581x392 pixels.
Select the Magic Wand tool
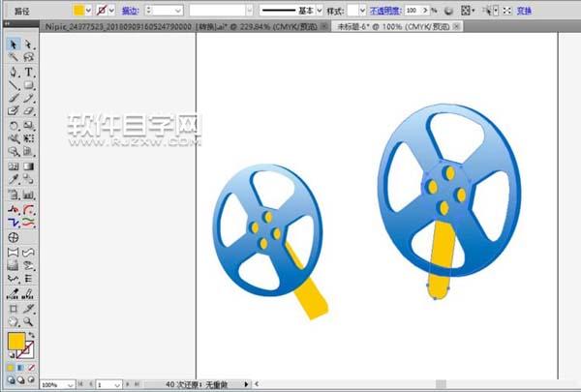coord(14,58)
